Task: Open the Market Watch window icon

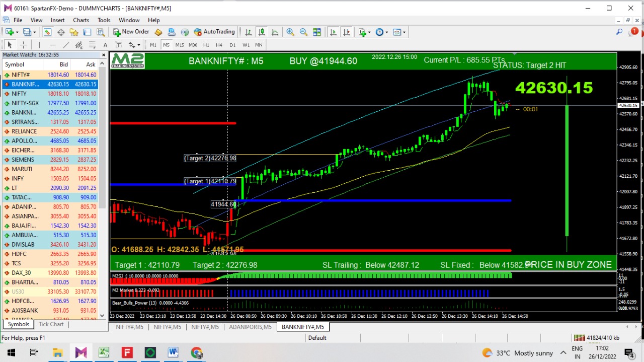Action: click(47, 32)
